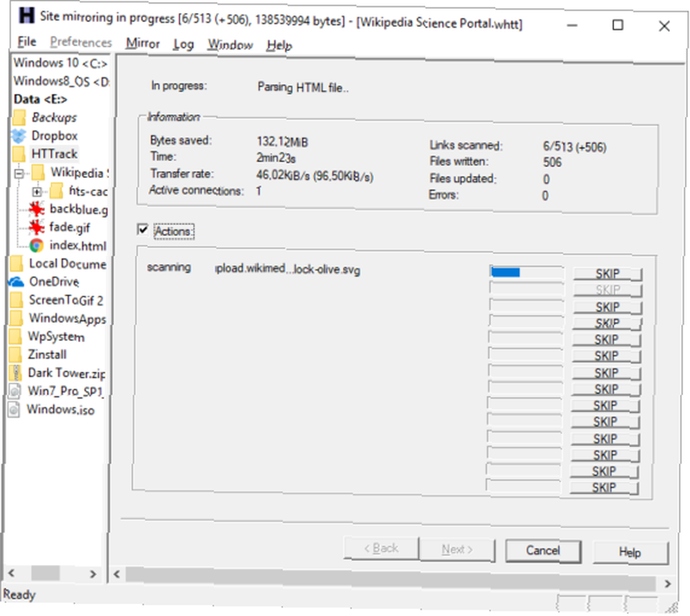This screenshot has width=690, height=616.
Task: Click the Local Docume folder icon
Action: tap(17, 264)
